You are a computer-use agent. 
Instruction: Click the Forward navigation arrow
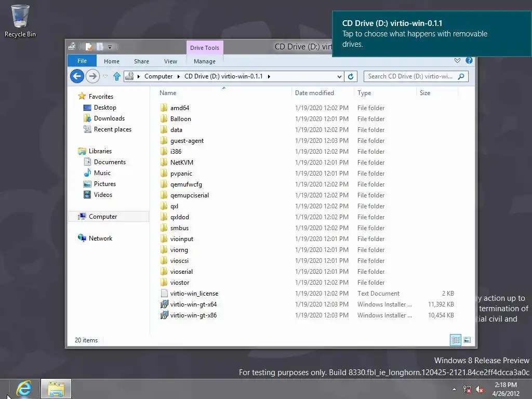(x=92, y=76)
